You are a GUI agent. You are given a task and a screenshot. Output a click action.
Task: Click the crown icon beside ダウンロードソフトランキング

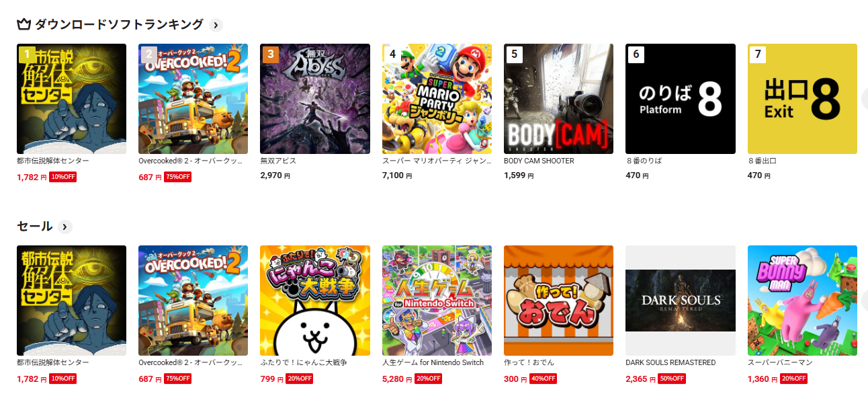[x=24, y=25]
